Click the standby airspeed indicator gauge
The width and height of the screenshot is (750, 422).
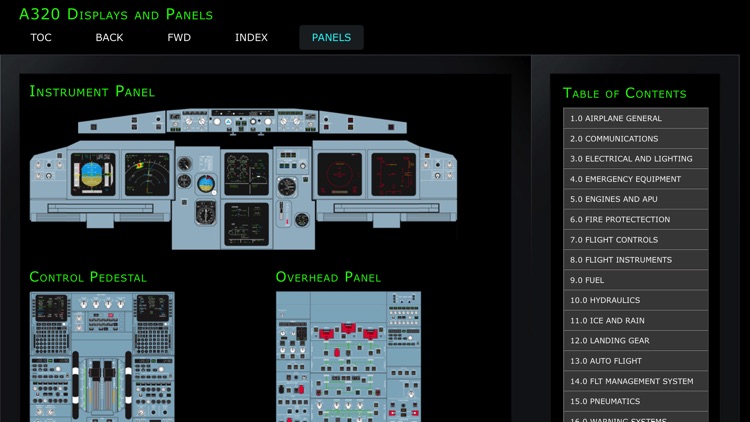point(184,164)
